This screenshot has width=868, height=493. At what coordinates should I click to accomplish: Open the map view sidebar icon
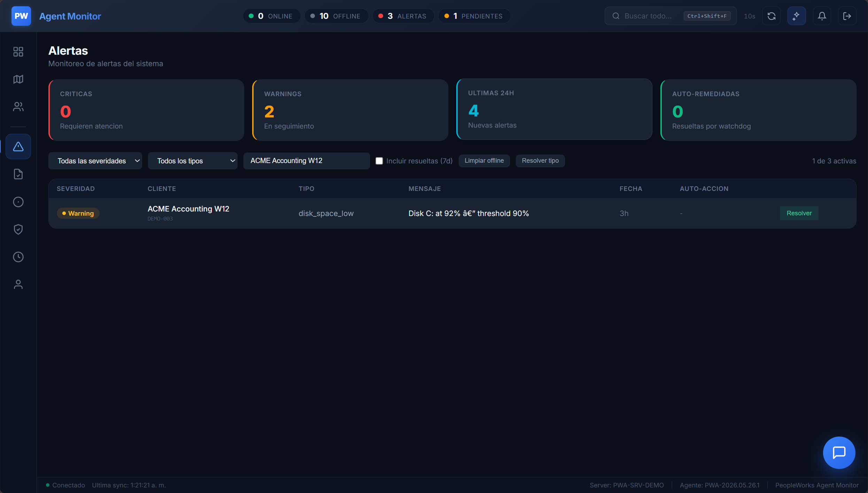coord(18,79)
